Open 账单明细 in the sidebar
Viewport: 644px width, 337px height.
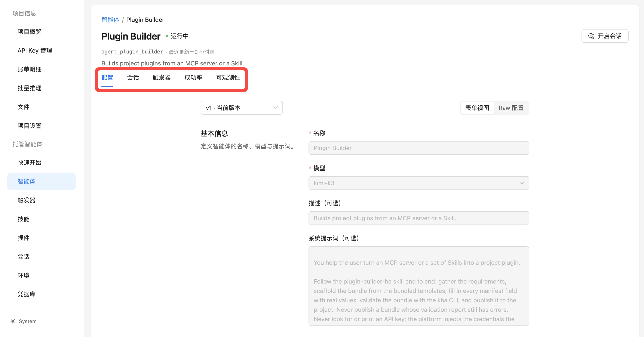point(30,69)
